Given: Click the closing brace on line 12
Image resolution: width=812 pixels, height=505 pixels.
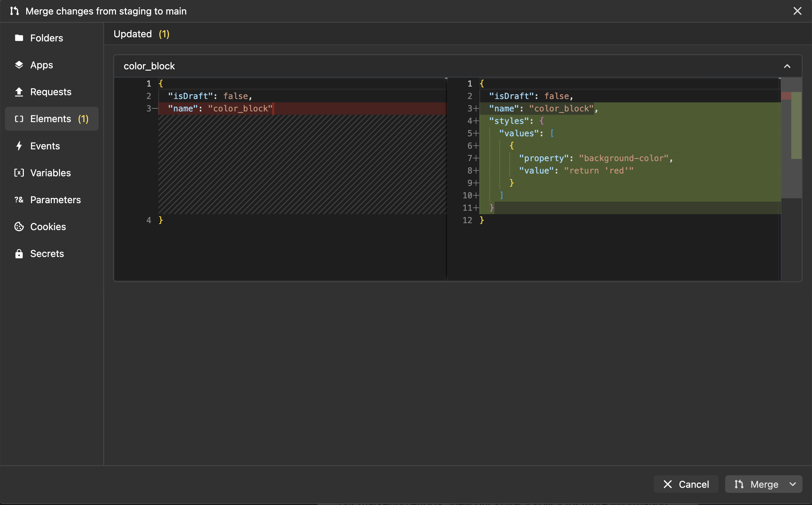Looking at the screenshot, I should click(482, 220).
